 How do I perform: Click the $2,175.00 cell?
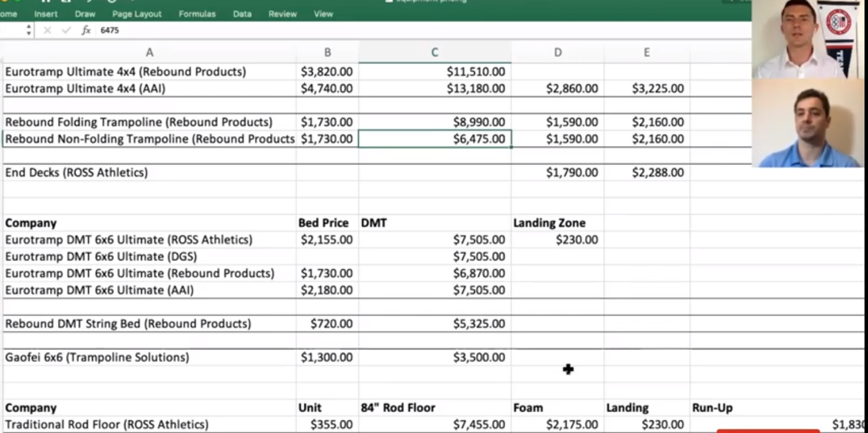pos(558,425)
